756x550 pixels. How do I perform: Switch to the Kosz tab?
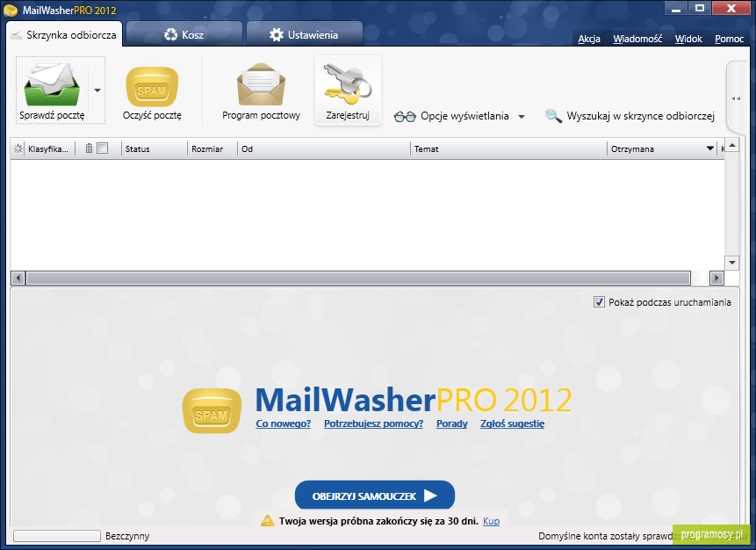(184, 35)
